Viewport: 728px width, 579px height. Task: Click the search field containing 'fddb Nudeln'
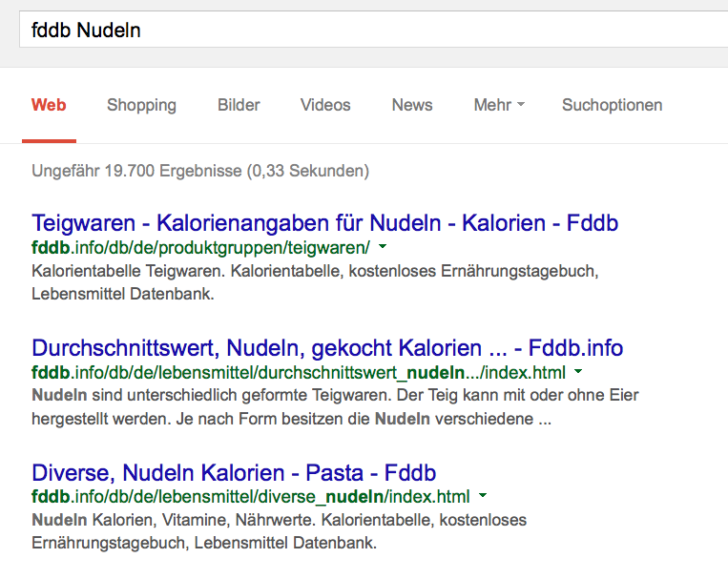(x=372, y=31)
